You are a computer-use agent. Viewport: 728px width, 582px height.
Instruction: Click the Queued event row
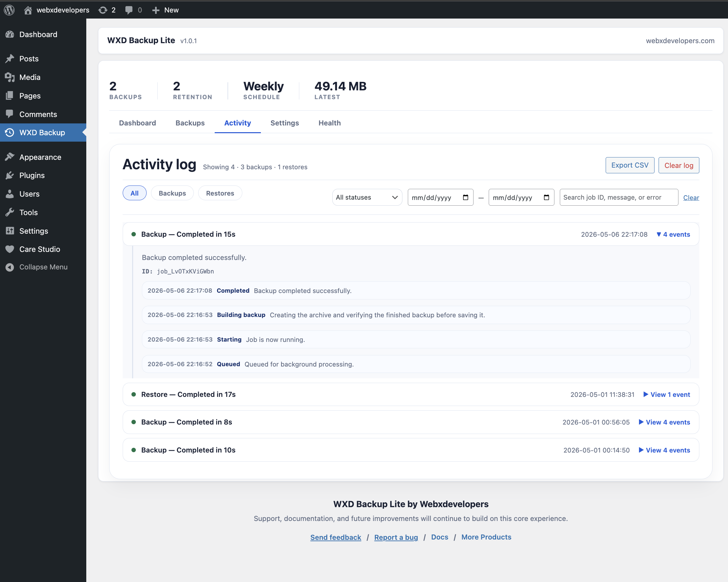tap(416, 364)
